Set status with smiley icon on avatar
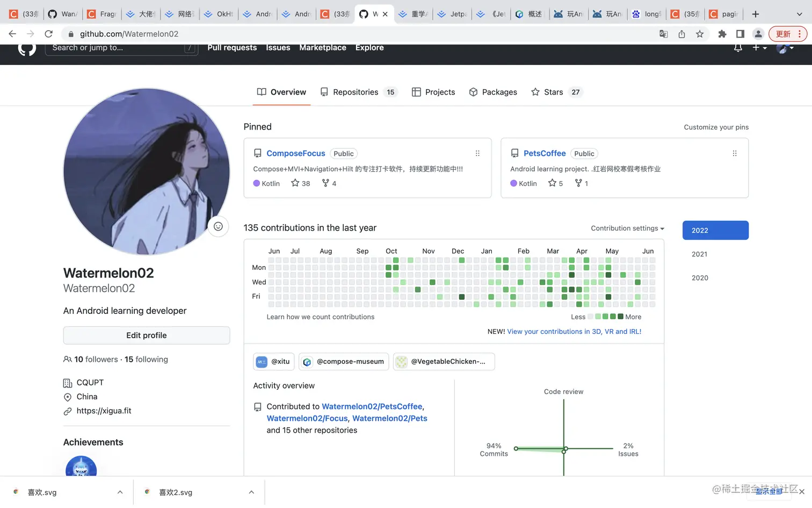This screenshot has height=508, width=812. tap(218, 226)
